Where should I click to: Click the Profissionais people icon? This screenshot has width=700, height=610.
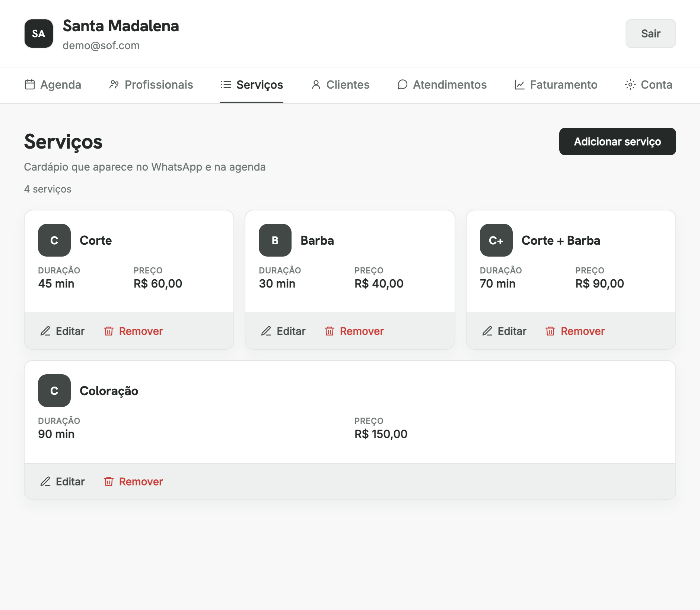114,85
